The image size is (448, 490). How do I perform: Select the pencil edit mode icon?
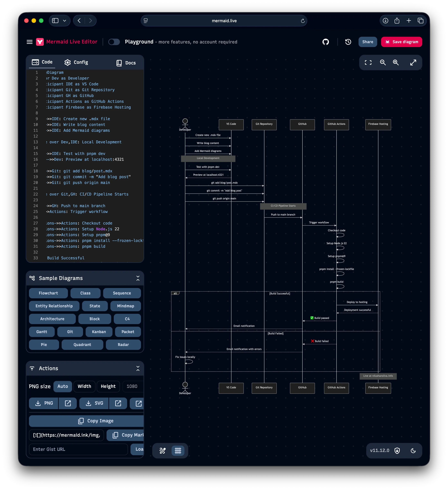pyautogui.click(x=162, y=450)
